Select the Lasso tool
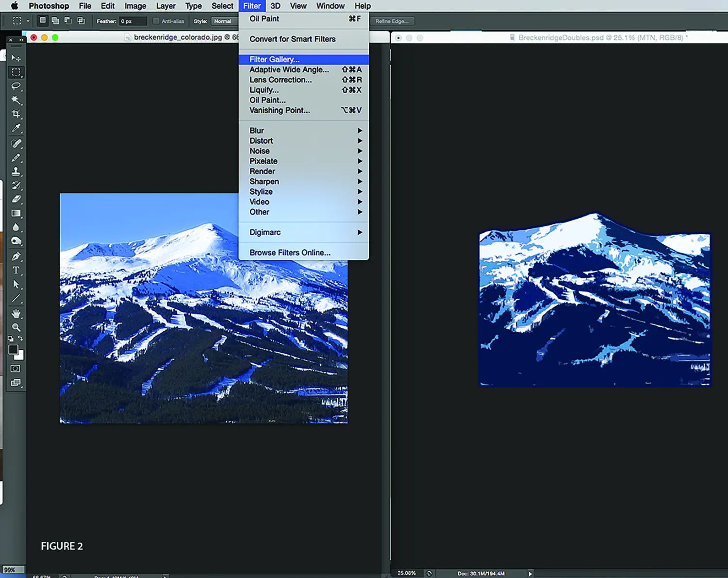This screenshot has width=728, height=578. (16, 86)
